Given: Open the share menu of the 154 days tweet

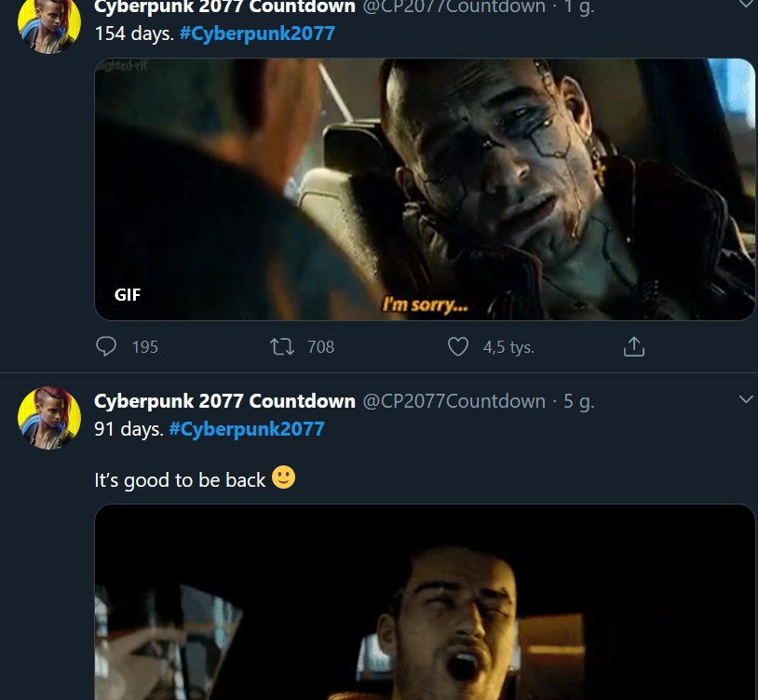Looking at the screenshot, I should [x=633, y=347].
